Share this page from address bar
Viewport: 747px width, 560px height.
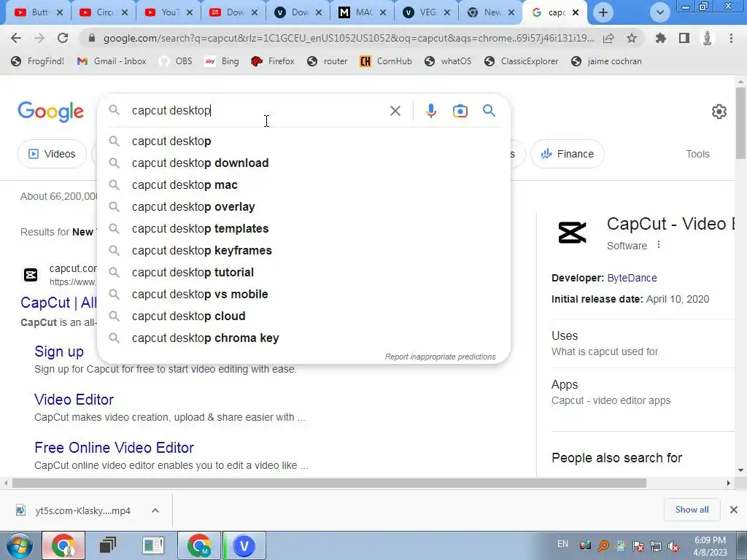click(608, 38)
